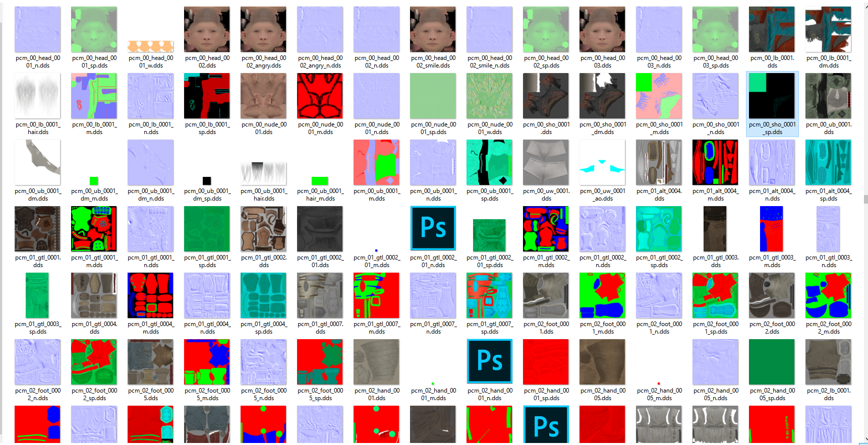Click the pcm_00_ub_0001_hair_m.dds green file
Viewport: 868px width, 445px height.
coord(320,181)
